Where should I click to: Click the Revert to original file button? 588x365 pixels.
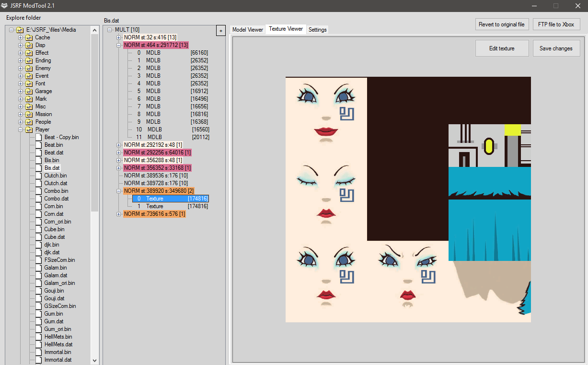pyautogui.click(x=502, y=24)
